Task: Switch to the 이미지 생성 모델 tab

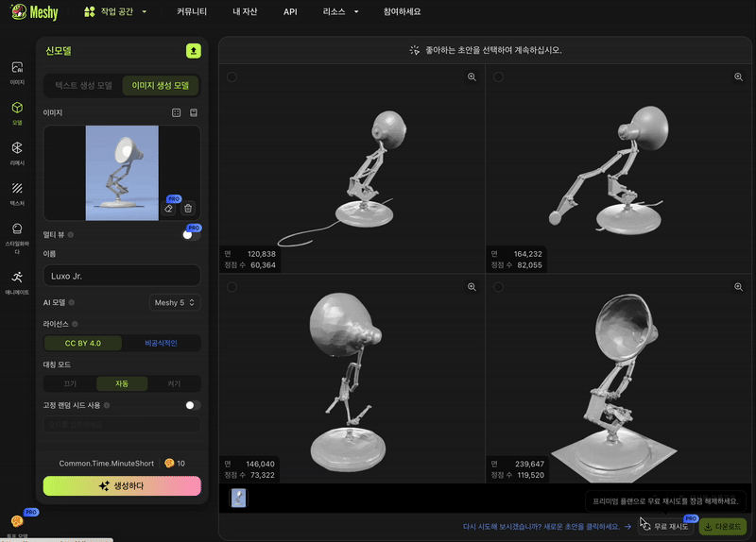Action: [x=161, y=85]
